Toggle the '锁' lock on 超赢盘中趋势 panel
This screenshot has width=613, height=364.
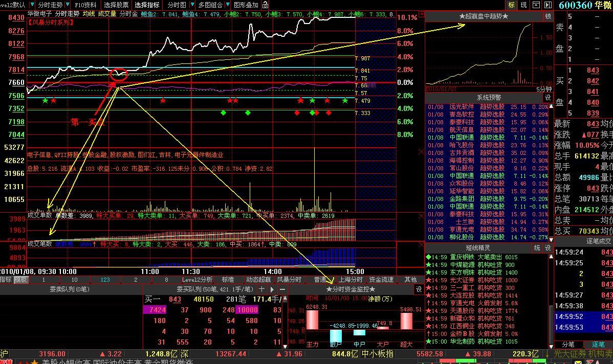point(549,16)
